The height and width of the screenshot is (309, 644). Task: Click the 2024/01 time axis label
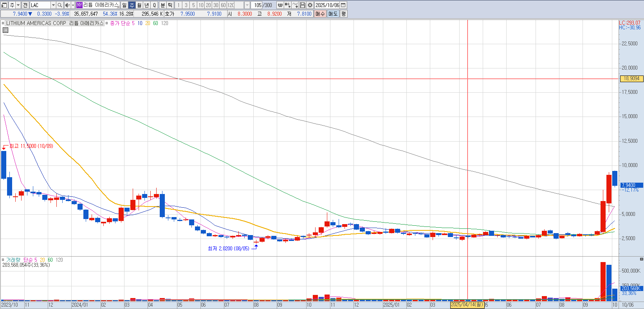tap(80, 305)
